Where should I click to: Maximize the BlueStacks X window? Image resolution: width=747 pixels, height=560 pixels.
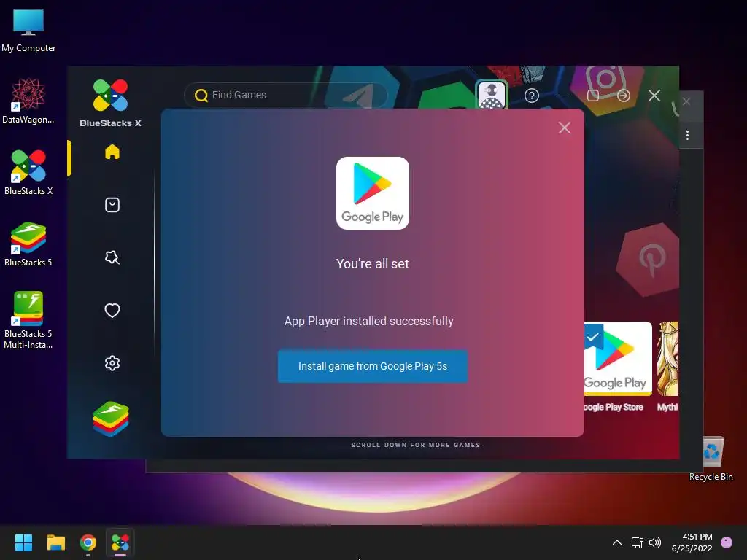click(593, 96)
